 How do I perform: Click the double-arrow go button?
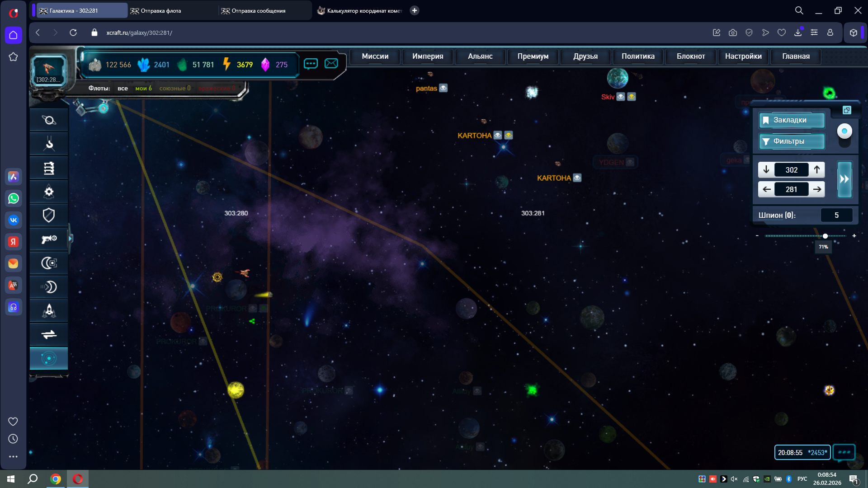[844, 179]
